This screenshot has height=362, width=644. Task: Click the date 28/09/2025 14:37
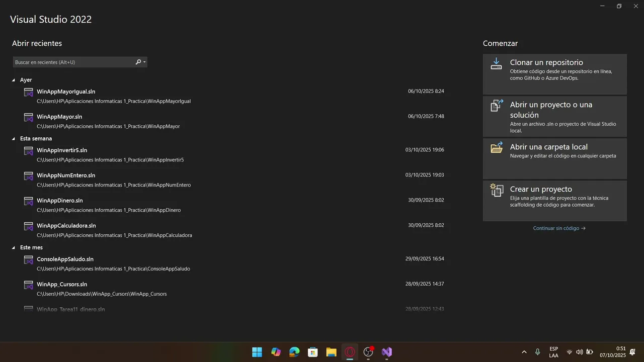pyautogui.click(x=425, y=284)
